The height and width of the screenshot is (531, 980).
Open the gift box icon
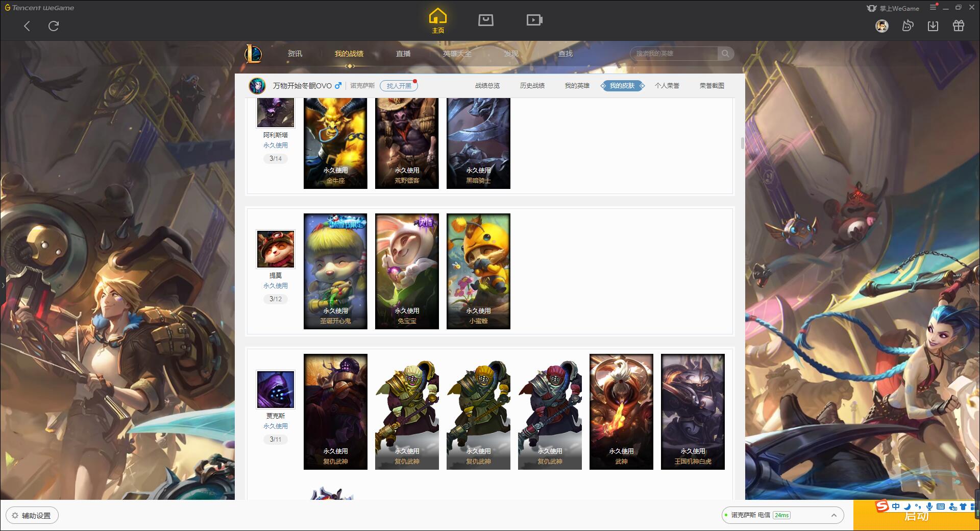click(959, 26)
